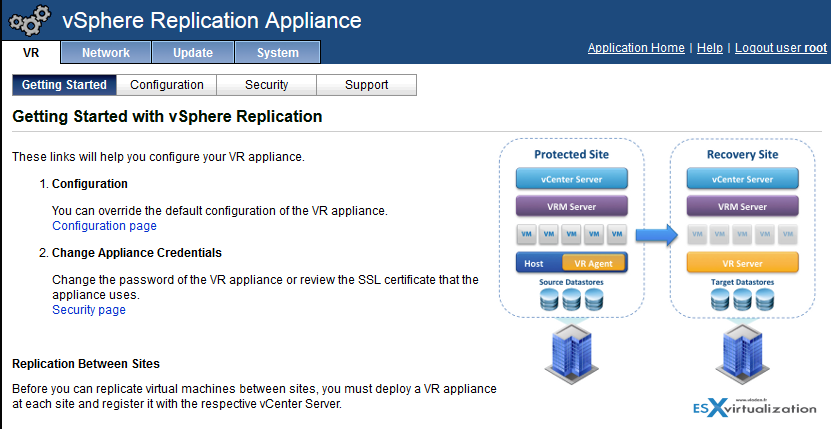
Task: Click the first VM icon in Recovery Site
Action: coord(697,234)
